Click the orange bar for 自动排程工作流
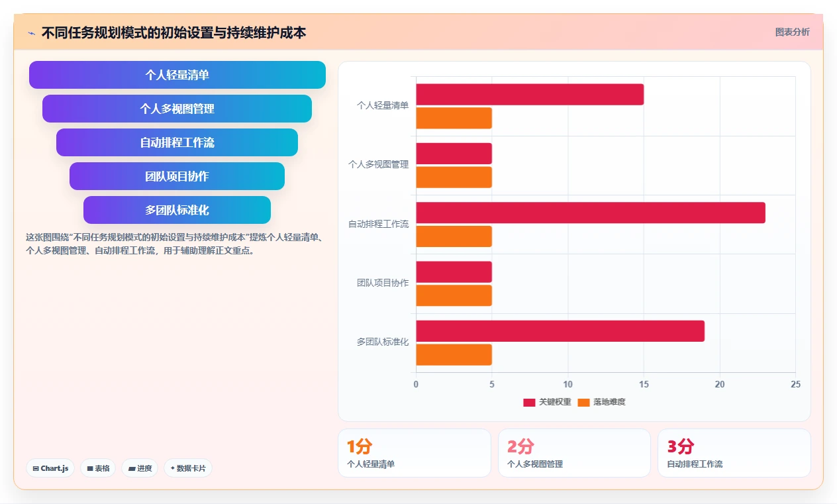This screenshot has height=504, width=837. (x=454, y=236)
